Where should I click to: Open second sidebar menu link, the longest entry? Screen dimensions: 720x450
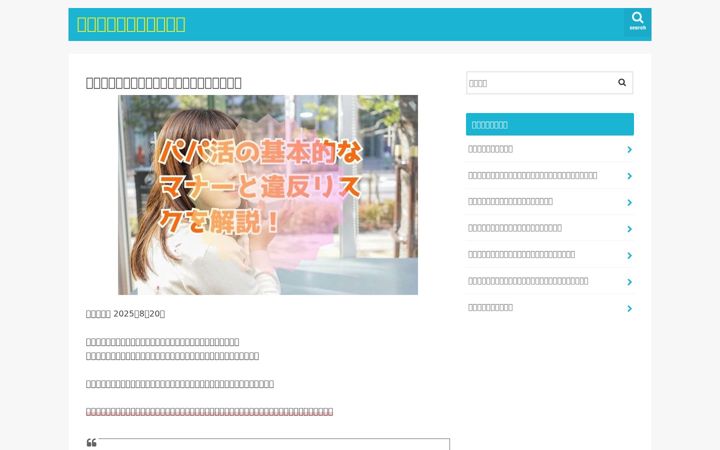click(x=533, y=175)
